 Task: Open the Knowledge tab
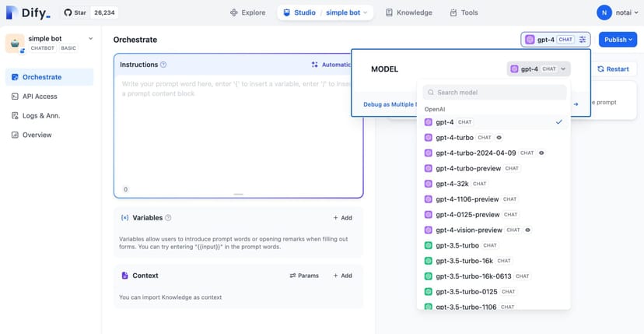pyautogui.click(x=408, y=12)
